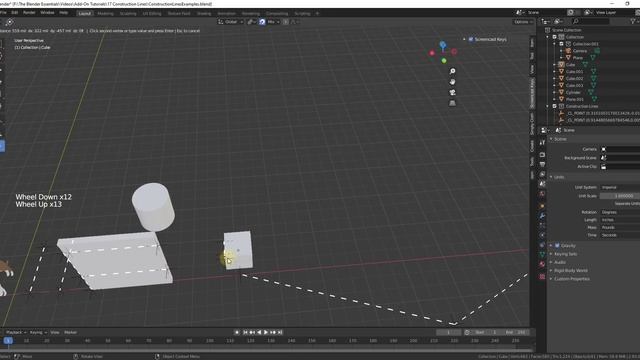Toggle Construction Lines collection checkbox
This screenshot has width=640, height=360.
555,106
